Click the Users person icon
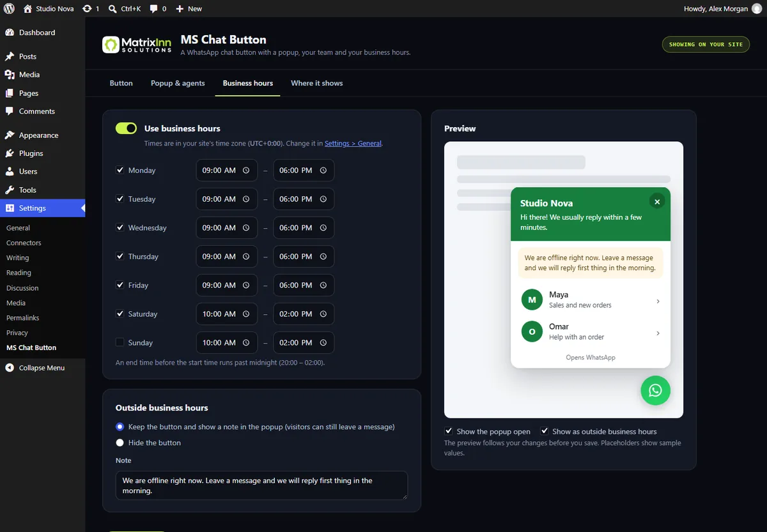Screen dimensions: 767x532 pyautogui.click(x=10, y=171)
